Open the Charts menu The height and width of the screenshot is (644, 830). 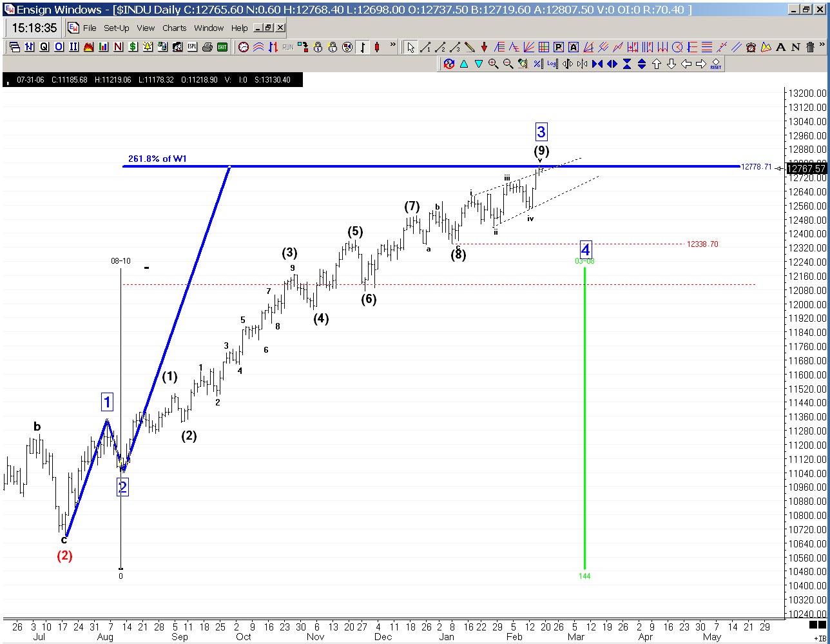[x=174, y=28]
